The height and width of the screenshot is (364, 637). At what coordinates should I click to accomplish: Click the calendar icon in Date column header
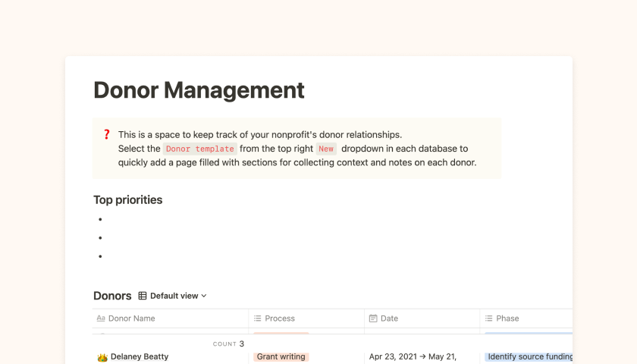tap(373, 318)
